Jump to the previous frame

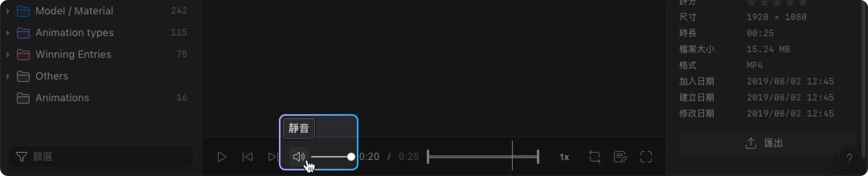tap(248, 157)
